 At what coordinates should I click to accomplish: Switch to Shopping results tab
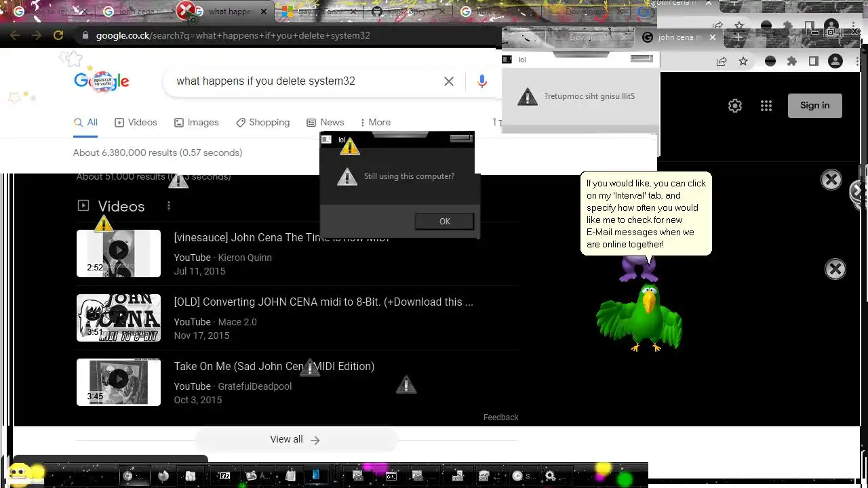pyautogui.click(x=263, y=123)
